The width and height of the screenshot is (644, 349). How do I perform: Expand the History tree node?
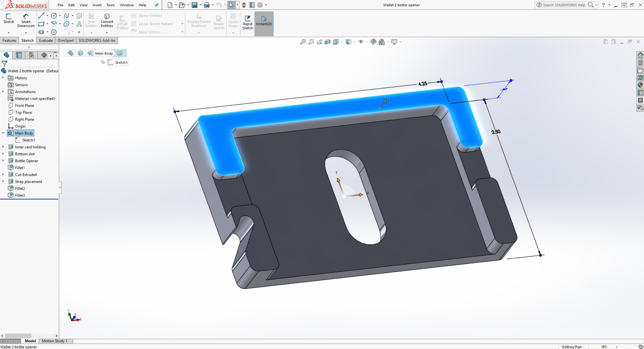coord(3,78)
